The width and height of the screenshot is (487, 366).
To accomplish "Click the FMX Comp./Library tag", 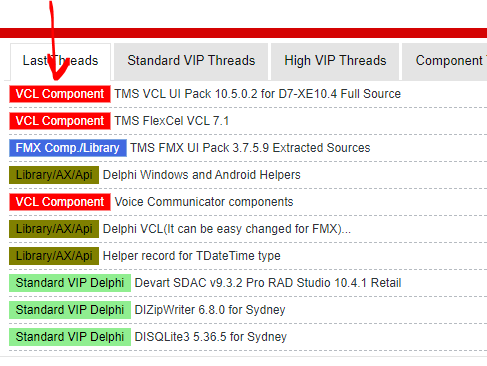I will (x=68, y=148).
